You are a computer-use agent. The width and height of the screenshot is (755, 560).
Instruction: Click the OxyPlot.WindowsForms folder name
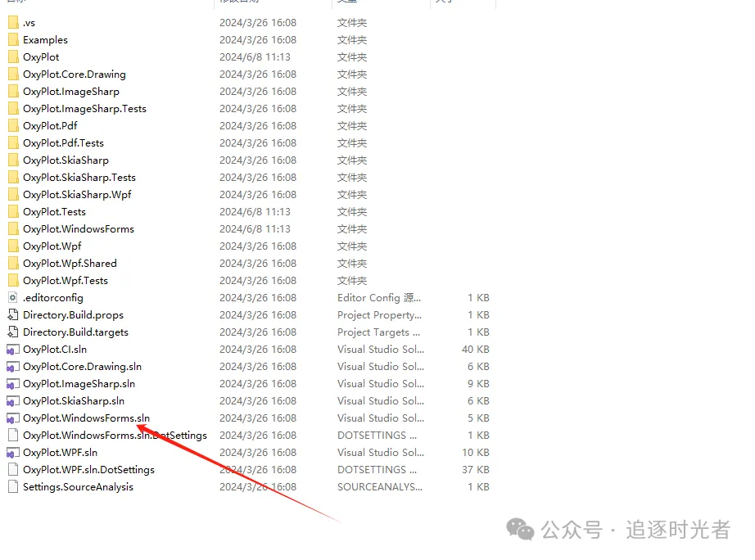click(78, 229)
